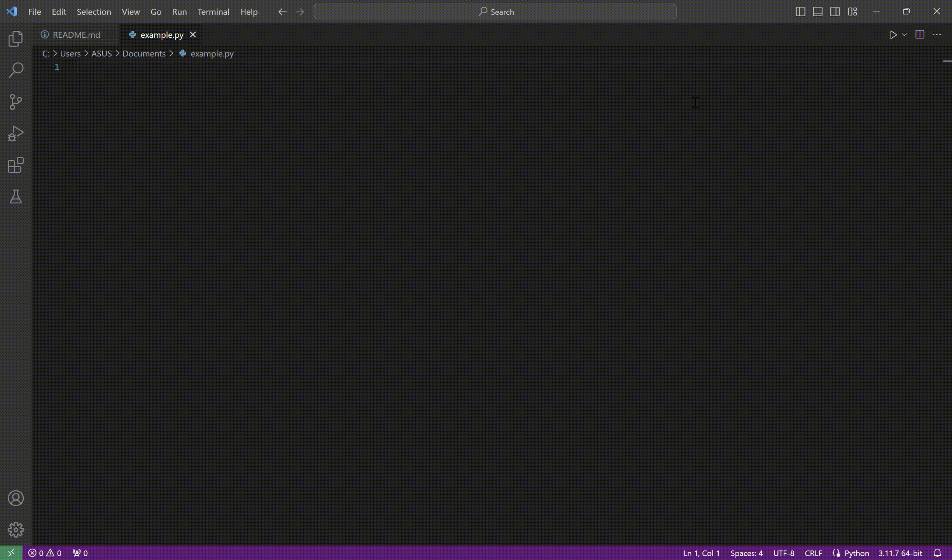This screenshot has height=560, width=952.
Task: Click the vertical scrollbar overview ruler
Action: pos(947,272)
